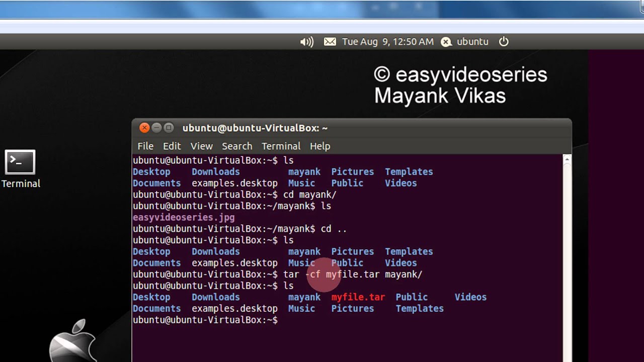Maximize the terminal window
The image size is (644, 362).
coord(169,128)
